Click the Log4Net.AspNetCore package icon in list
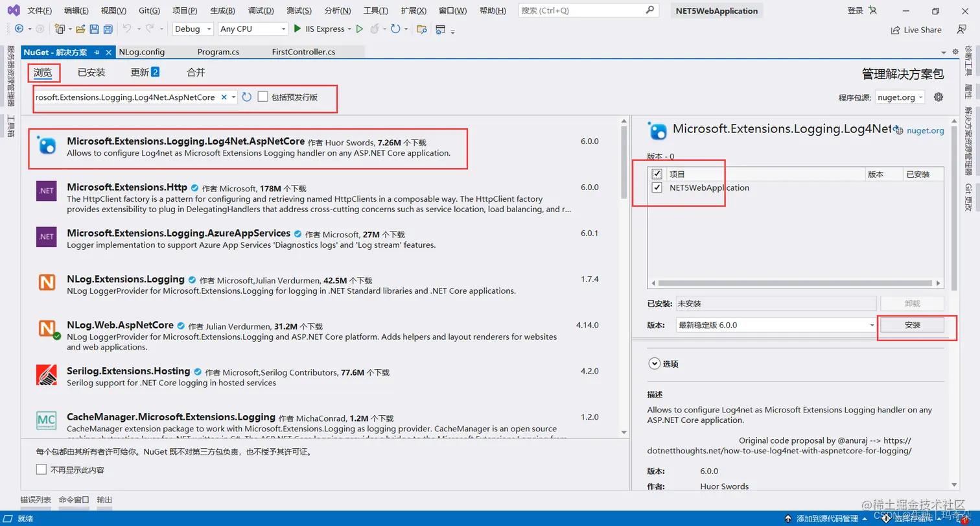The height and width of the screenshot is (526, 980). click(x=47, y=145)
